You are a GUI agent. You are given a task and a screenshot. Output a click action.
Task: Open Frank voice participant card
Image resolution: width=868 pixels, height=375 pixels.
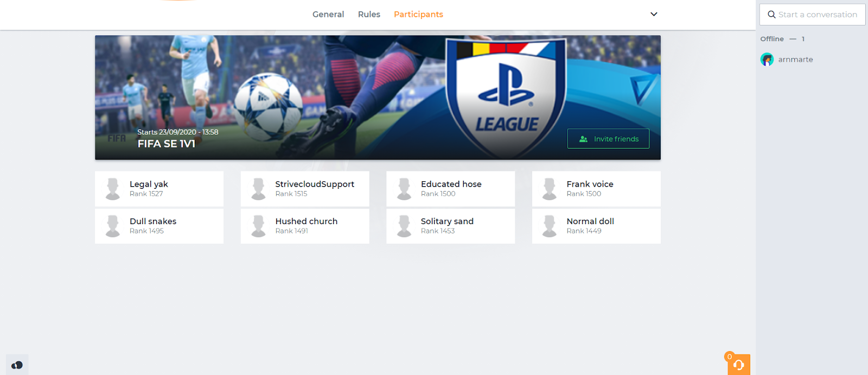coord(596,189)
